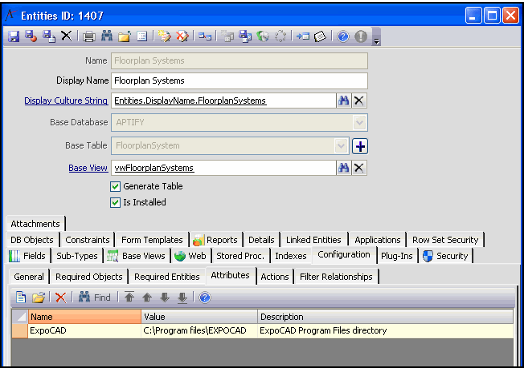Switch to the Web tab

coord(191,256)
